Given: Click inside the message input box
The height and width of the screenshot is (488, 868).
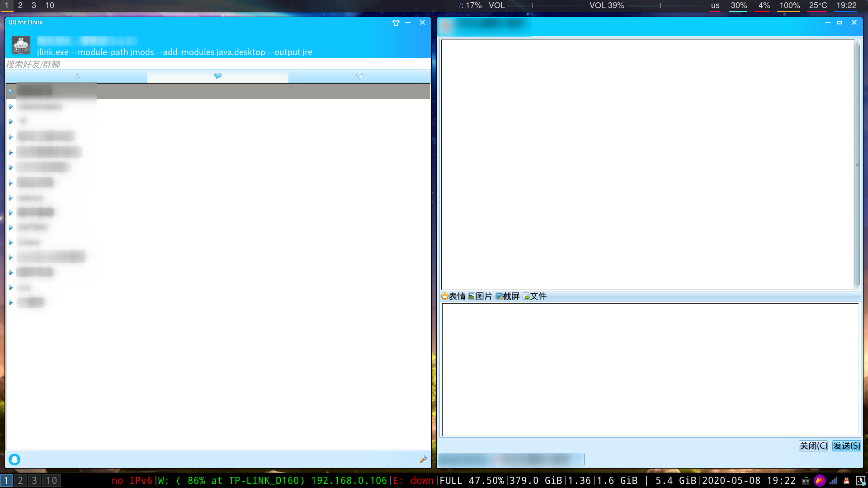Looking at the screenshot, I should point(649,369).
